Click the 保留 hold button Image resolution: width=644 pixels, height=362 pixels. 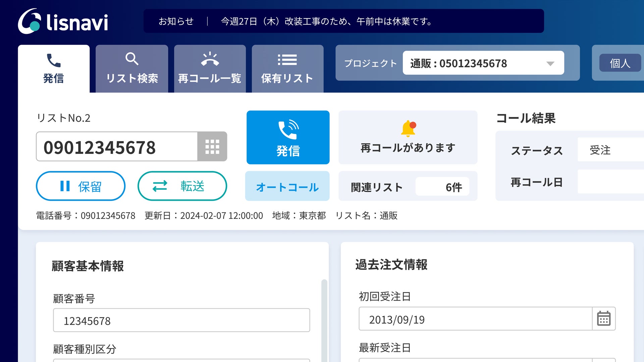pos(80,186)
